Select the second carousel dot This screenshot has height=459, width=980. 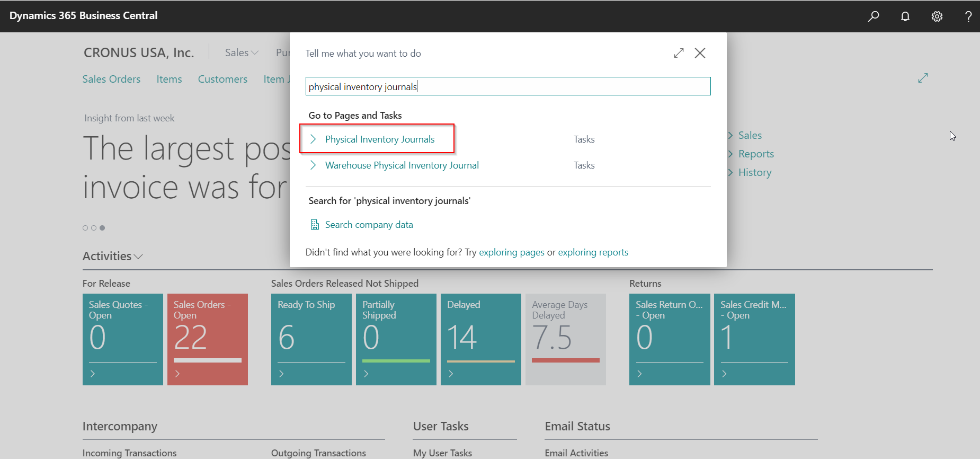click(x=94, y=228)
